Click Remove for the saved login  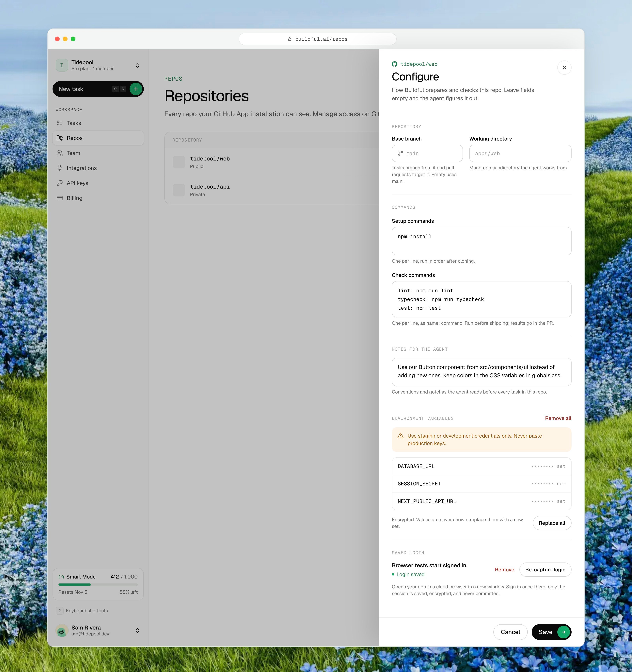coord(504,570)
